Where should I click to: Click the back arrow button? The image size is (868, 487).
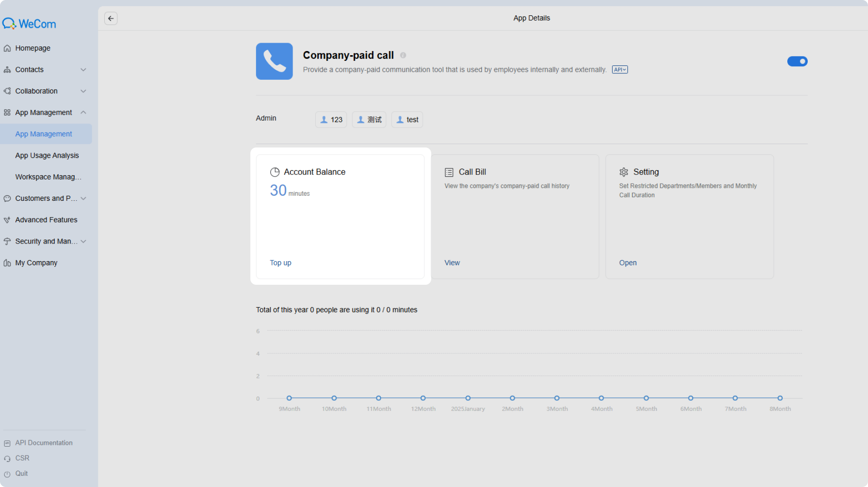point(111,19)
